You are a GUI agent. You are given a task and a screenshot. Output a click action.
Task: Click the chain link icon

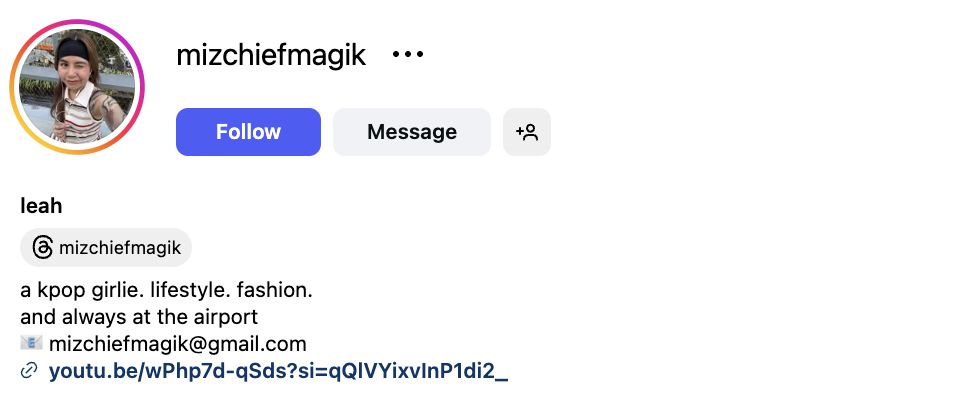click(29, 372)
